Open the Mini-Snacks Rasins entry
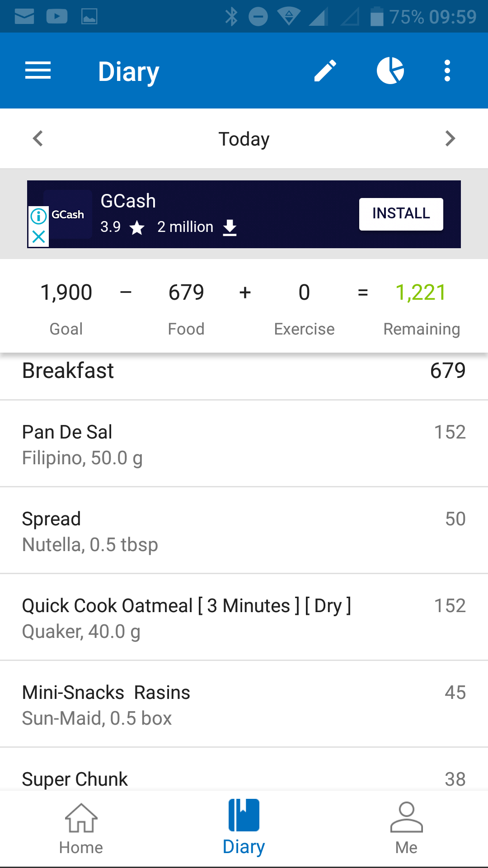The width and height of the screenshot is (488, 868). [244, 704]
